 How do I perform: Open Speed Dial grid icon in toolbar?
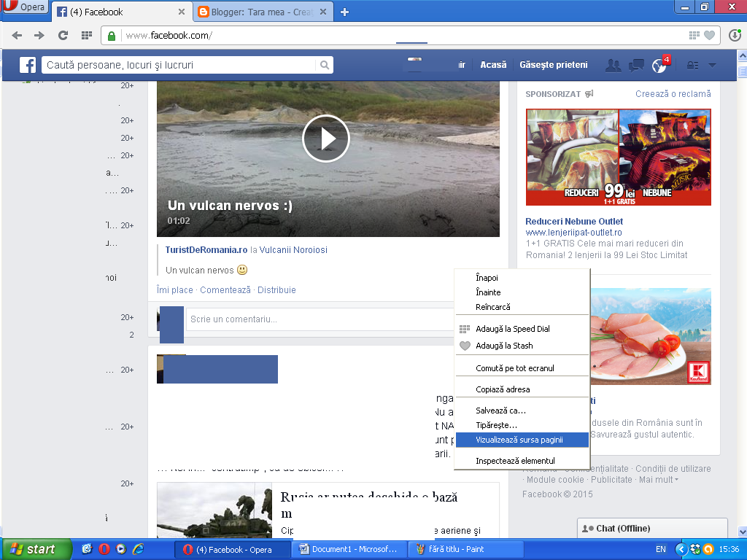click(87, 35)
